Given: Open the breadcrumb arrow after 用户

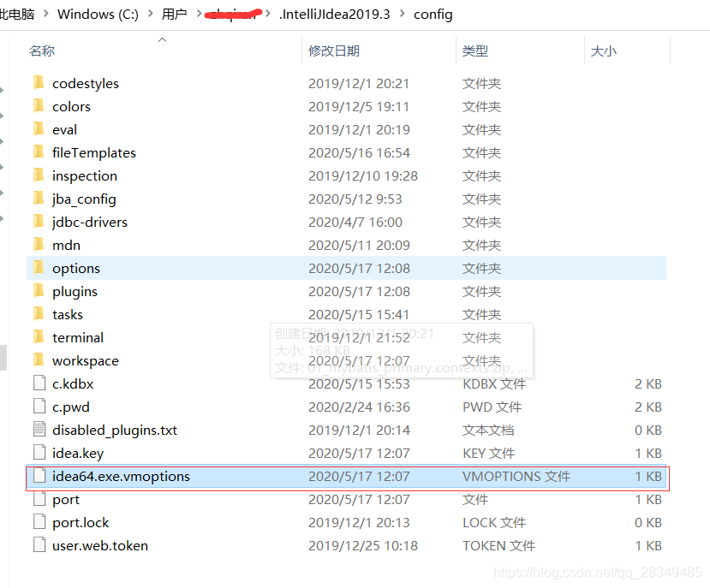Looking at the screenshot, I should [199, 14].
